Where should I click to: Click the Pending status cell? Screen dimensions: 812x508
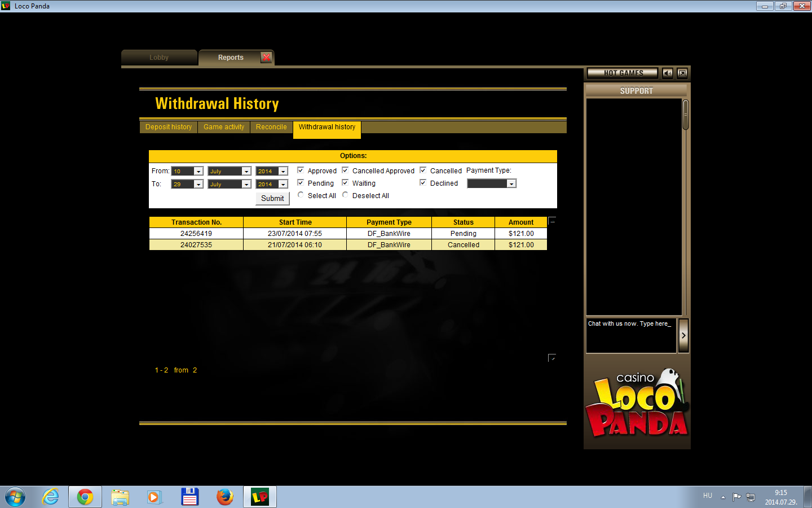click(x=463, y=234)
